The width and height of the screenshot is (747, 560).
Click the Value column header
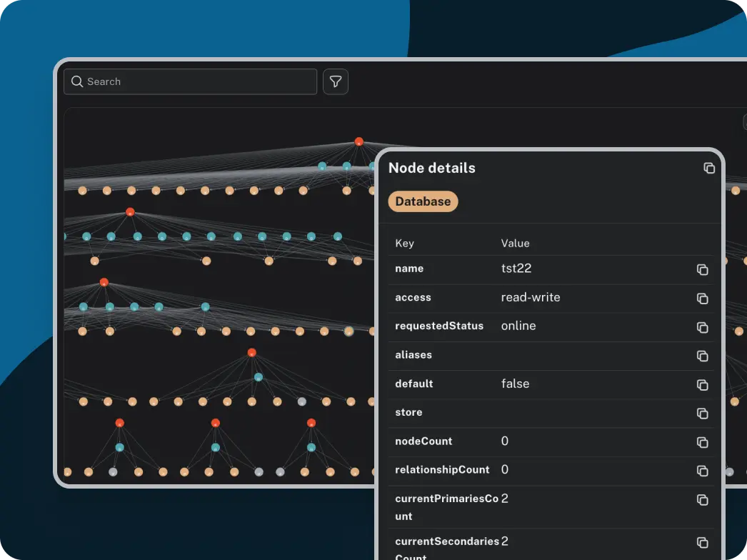click(515, 244)
